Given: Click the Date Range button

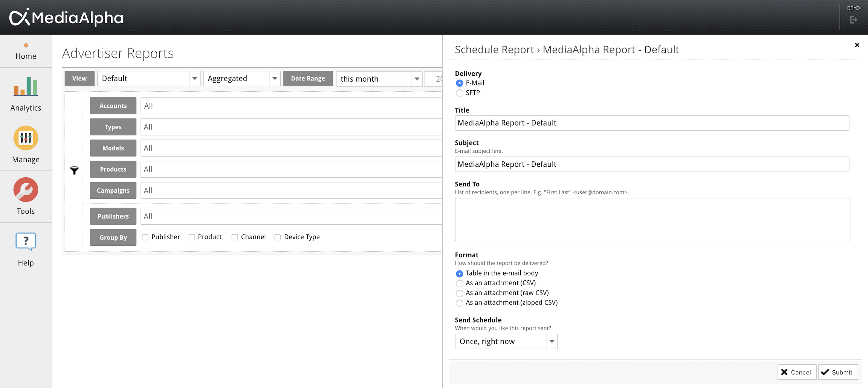Looking at the screenshot, I should pyautogui.click(x=308, y=79).
